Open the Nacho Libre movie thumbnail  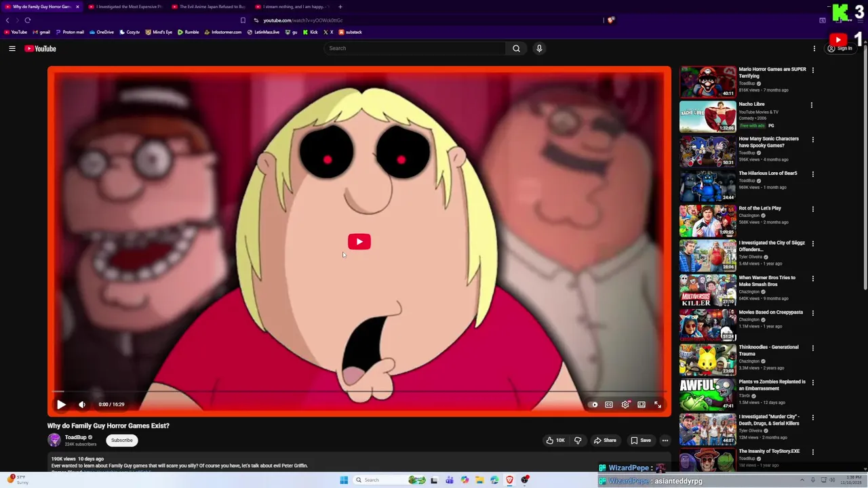click(707, 117)
